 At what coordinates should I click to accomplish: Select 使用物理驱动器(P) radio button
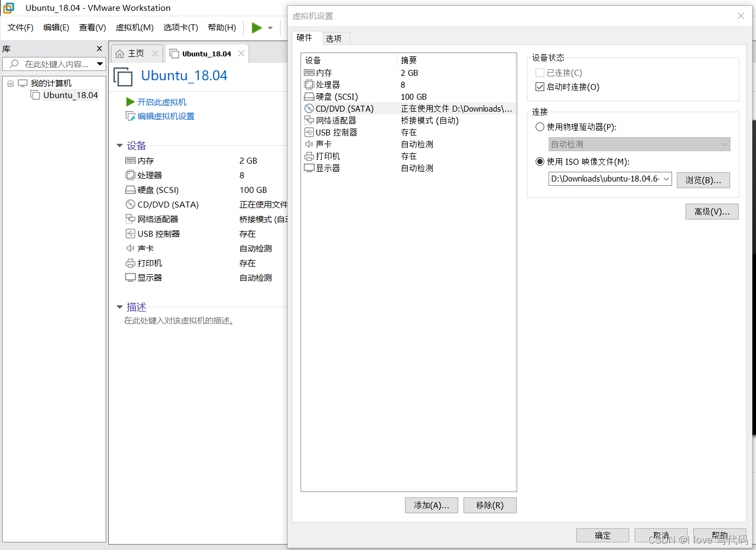coord(540,127)
